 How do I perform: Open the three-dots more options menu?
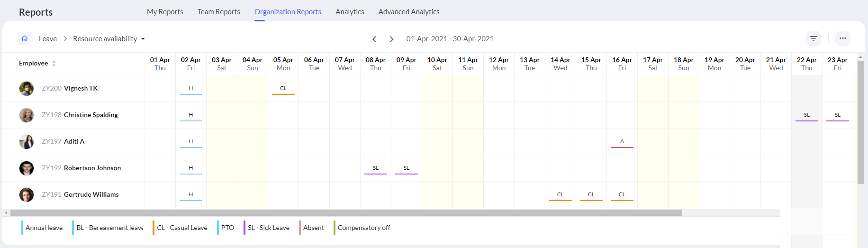(843, 38)
